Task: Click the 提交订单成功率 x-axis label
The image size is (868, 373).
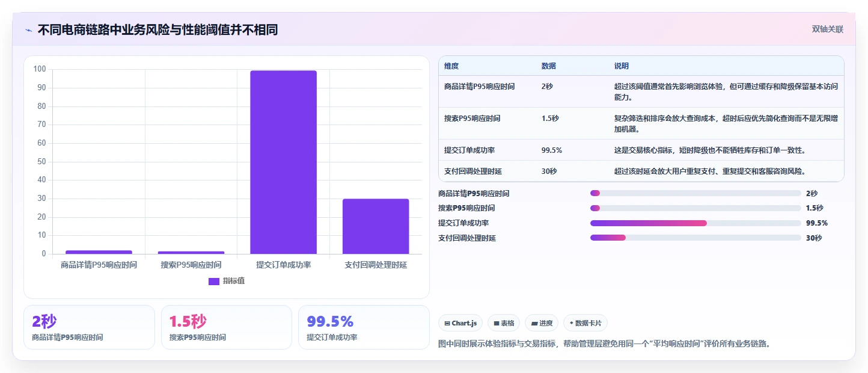Action: tap(284, 265)
